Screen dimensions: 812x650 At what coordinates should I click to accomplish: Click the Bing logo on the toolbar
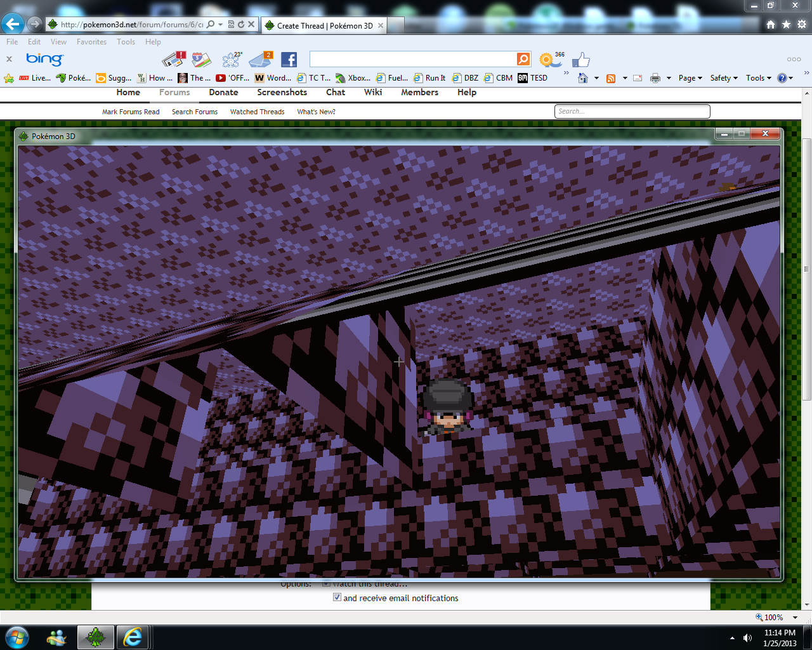point(44,59)
